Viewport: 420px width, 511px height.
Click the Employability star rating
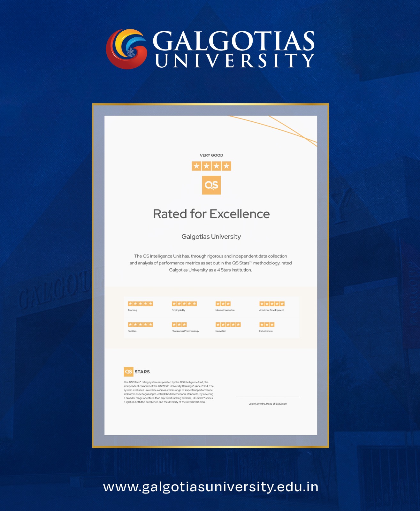pyautogui.click(x=184, y=304)
